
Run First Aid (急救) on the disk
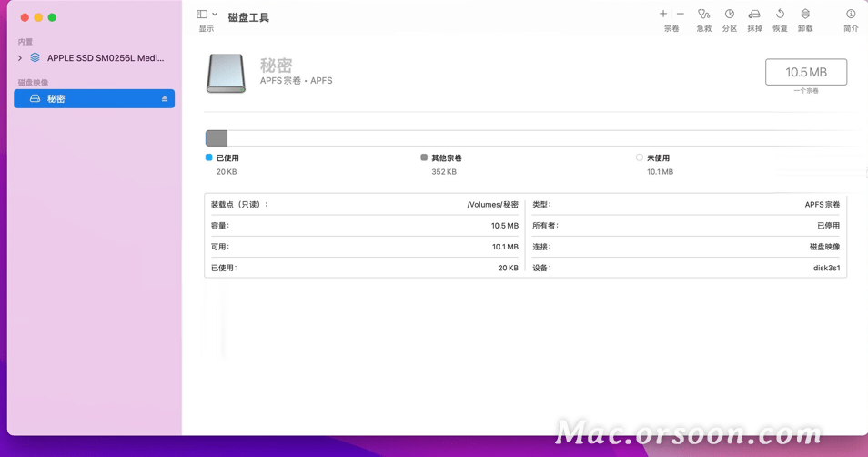point(703,14)
